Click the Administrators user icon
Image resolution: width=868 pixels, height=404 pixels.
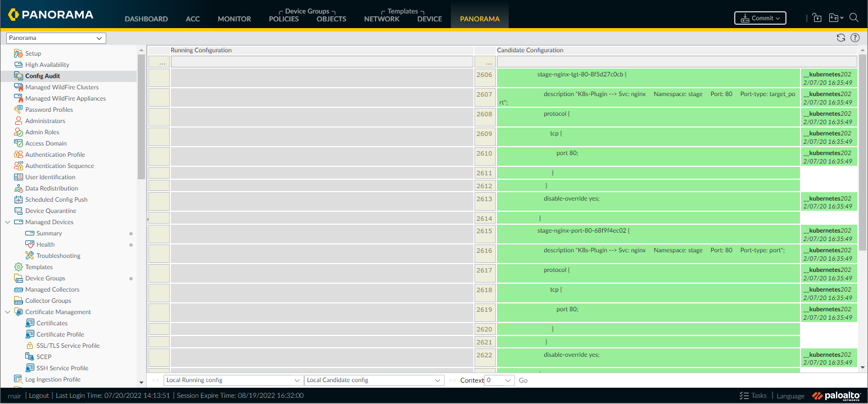pyautogui.click(x=18, y=121)
